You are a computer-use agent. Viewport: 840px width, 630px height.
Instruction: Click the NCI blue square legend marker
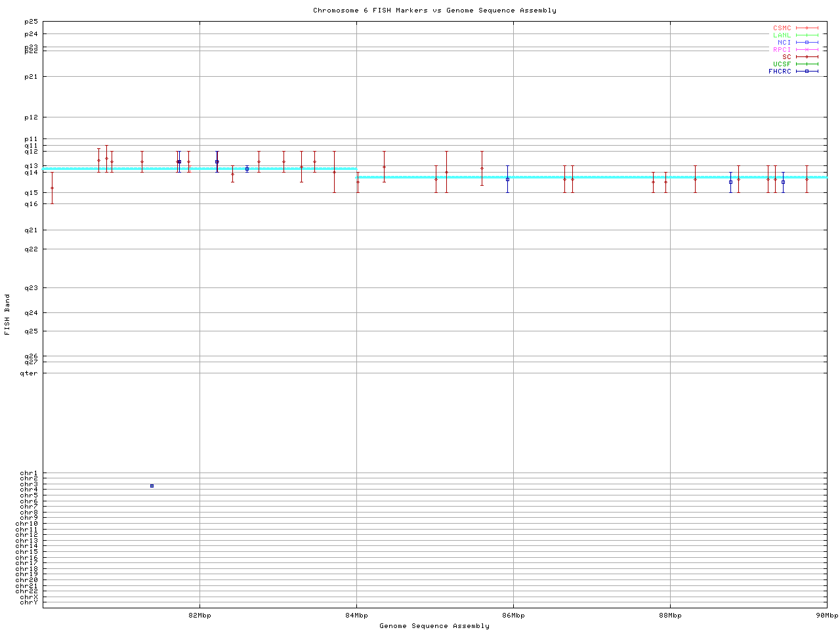click(x=807, y=43)
